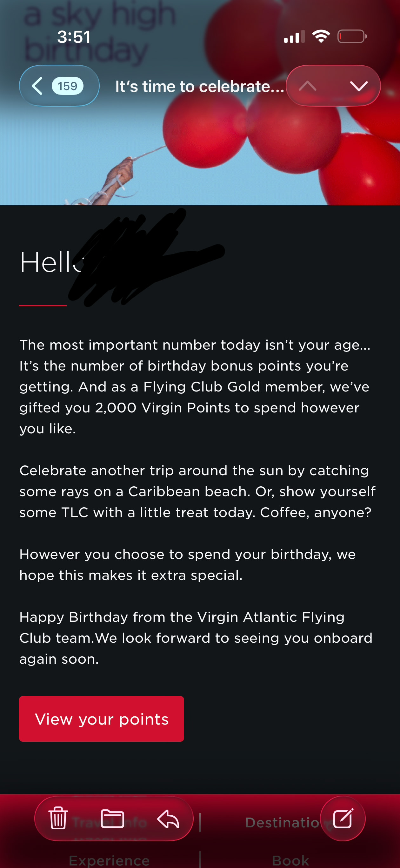Tap the "It's time to celebrate" subject title
The width and height of the screenshot is (400, 868).
click(200, 87)
